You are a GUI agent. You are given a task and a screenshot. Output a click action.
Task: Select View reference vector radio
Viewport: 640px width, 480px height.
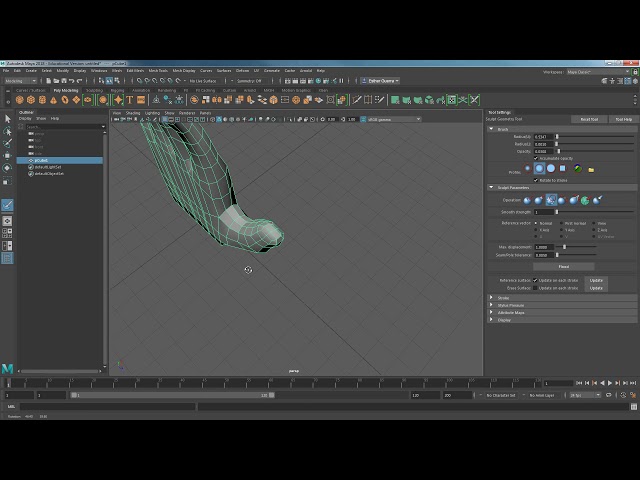(x=593, y=223)
